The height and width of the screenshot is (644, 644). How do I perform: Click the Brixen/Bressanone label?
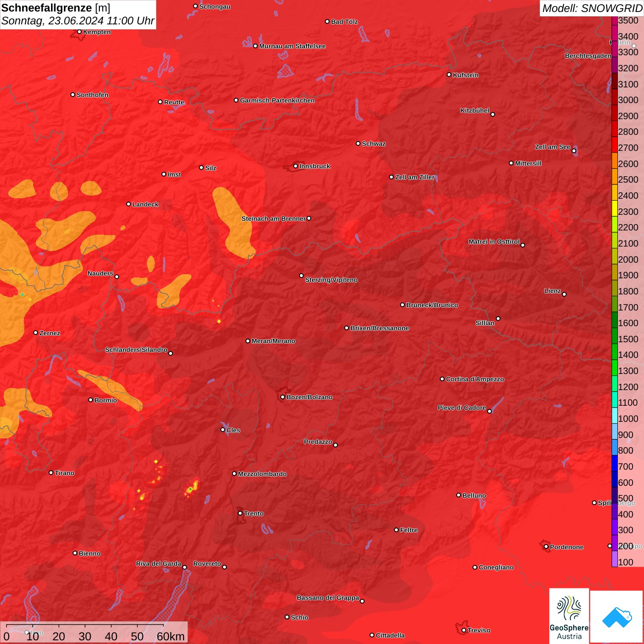point(379,328)
